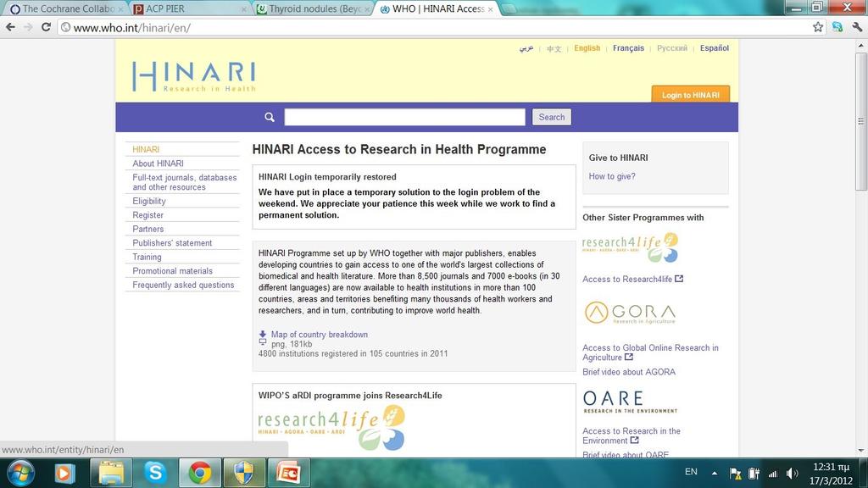Image resolution: width=868 pixels, height=488 pixels.
Task: Open Map of country breakdown link
Action: 319,334
